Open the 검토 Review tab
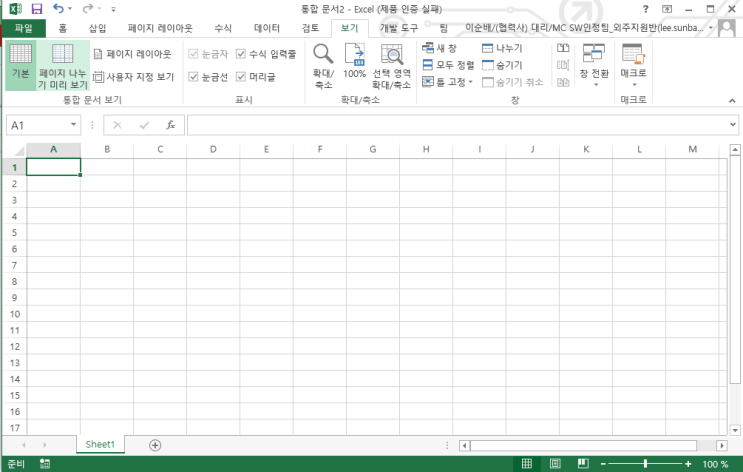Viewport: 743px width, 472px height. point(310,28)
